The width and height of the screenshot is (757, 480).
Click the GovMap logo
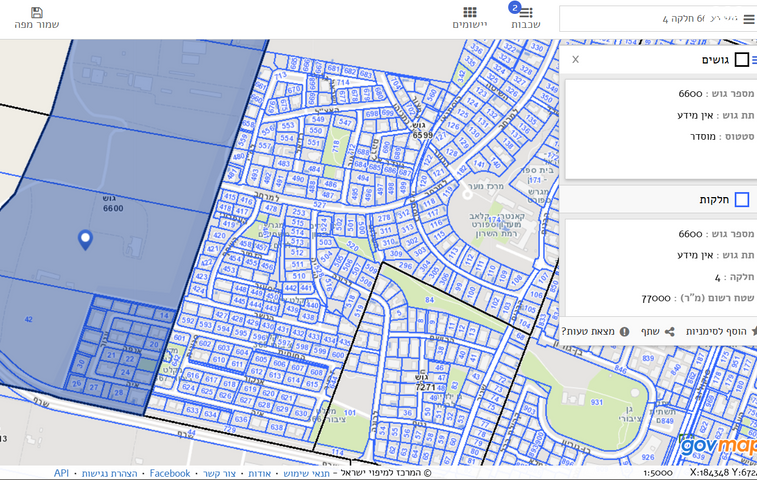point(716,444)
